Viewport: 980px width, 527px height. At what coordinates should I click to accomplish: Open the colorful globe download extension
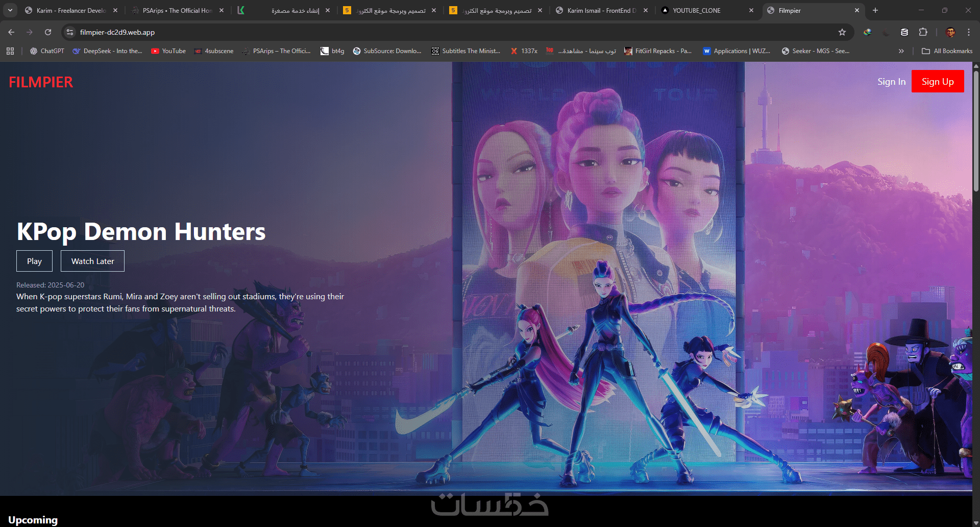point(867,32)
